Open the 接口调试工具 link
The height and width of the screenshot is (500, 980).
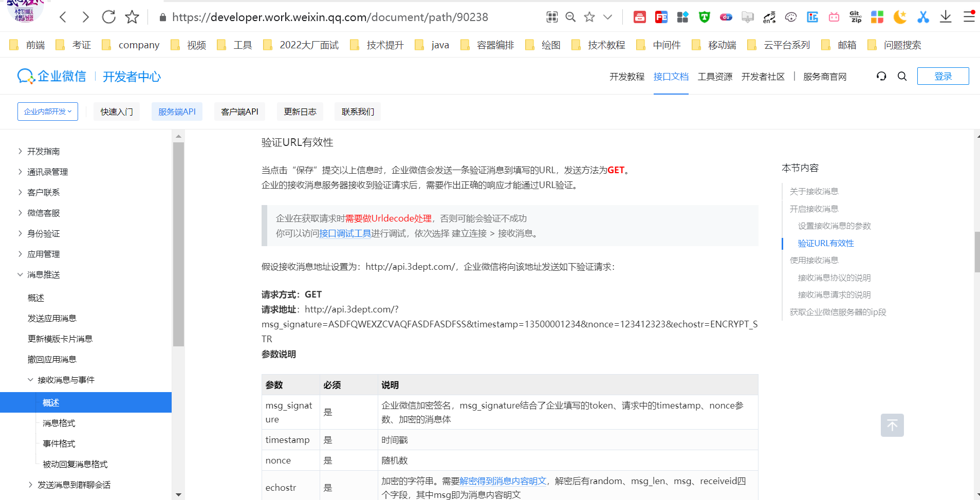coord(345,233)
